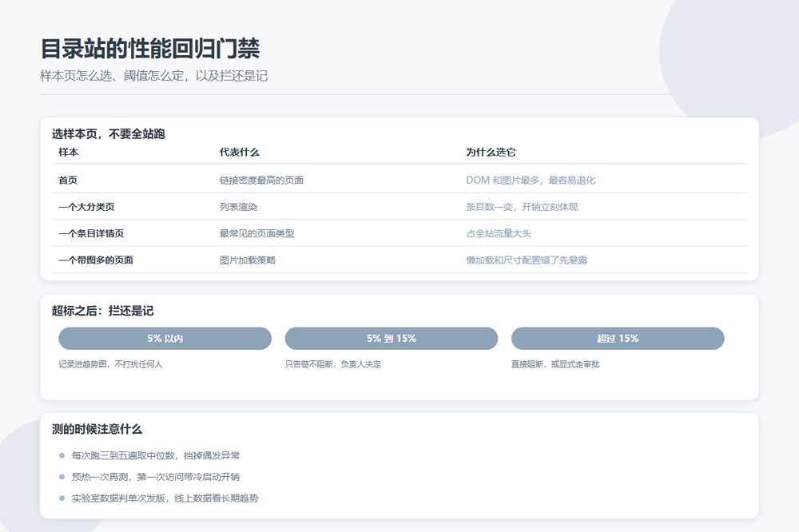Click the 5% 到 15% pill
Screen dimensions: 799x532
[392, 339]
